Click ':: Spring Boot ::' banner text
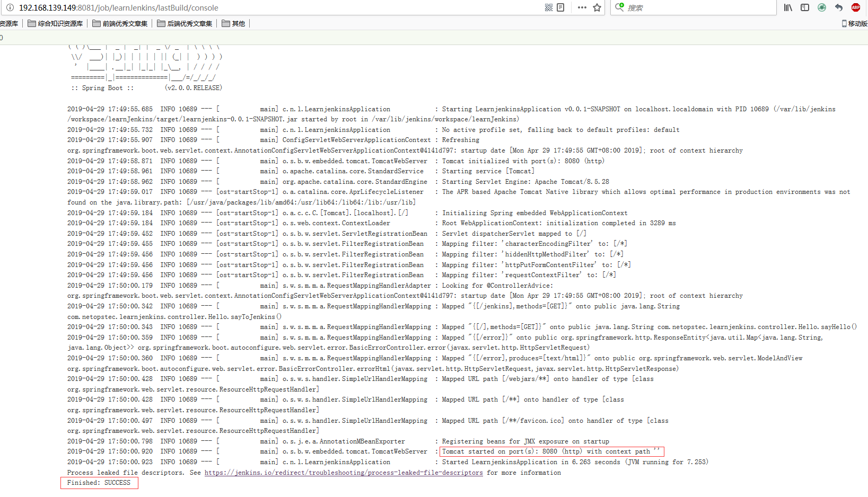The height and width of the screenshot is (497, 868). [x=103, y=88]
